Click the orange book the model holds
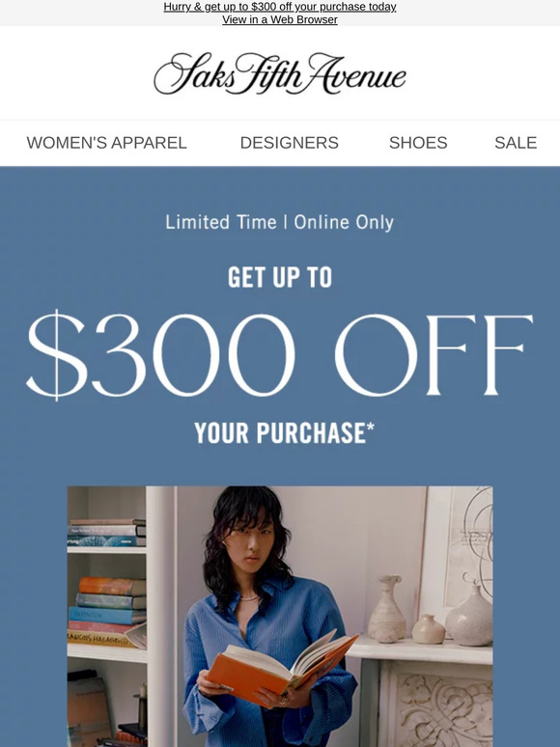 [281, 667]
